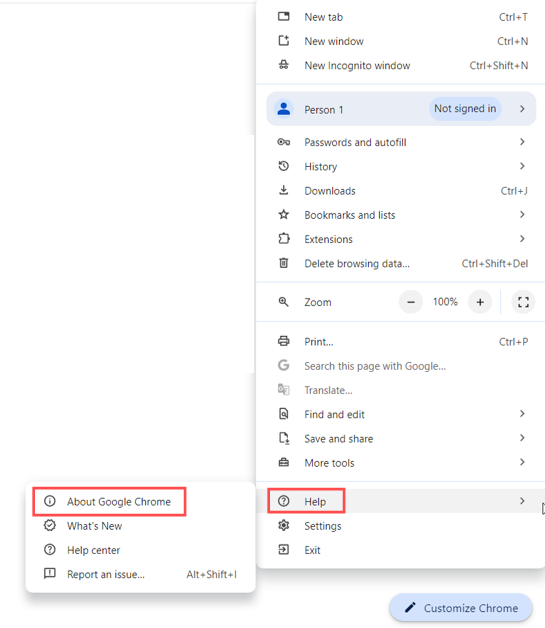545x628 pixels.
Task: Open What's New from Help submenu
Action: coord(140,525)
